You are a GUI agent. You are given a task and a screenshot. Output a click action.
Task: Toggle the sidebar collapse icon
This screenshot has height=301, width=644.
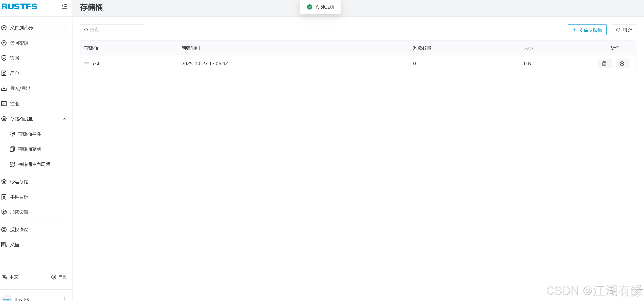coord(64,7)
